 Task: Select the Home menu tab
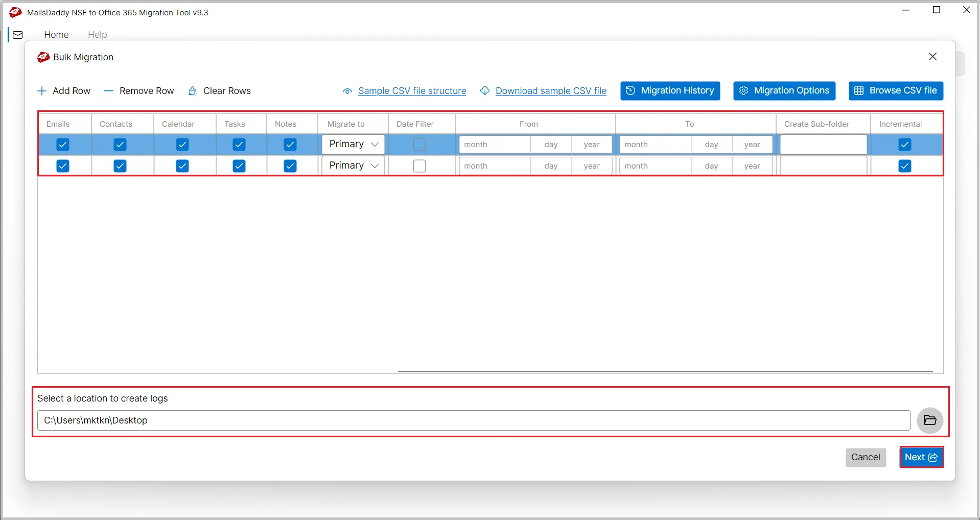point(56,35)
